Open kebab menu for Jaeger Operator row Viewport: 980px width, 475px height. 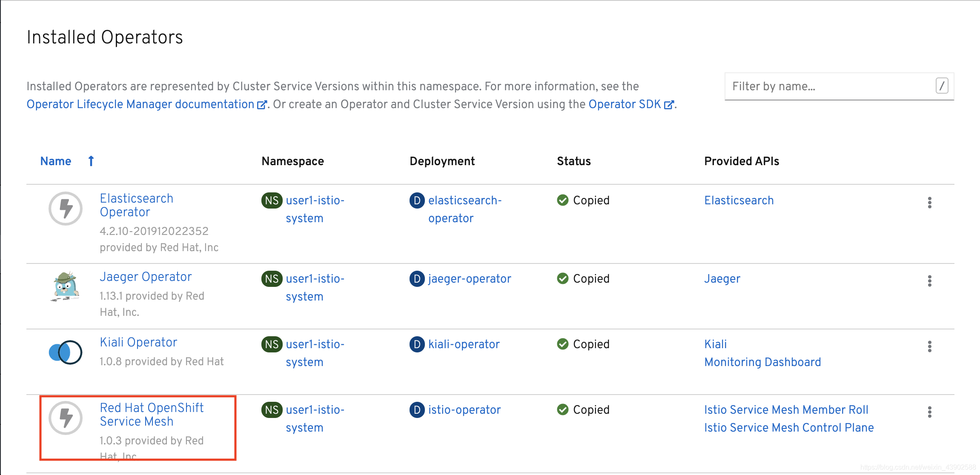point(930,281)
